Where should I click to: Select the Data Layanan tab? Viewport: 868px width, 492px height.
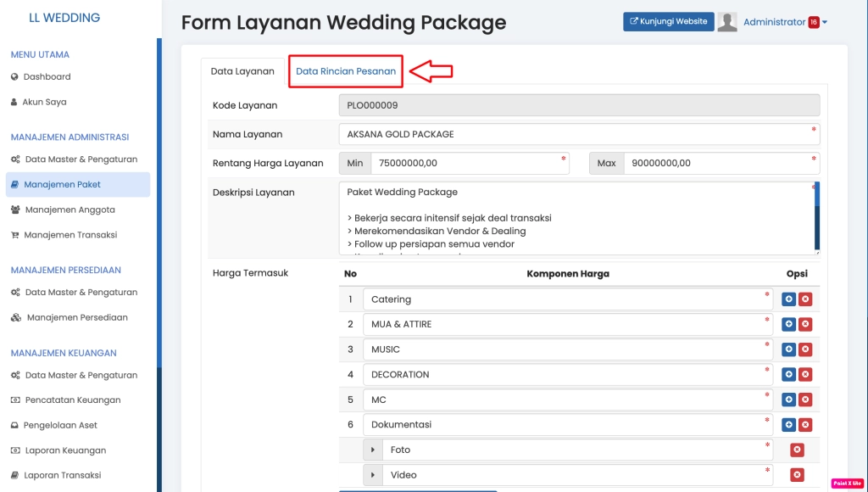[242, 71]
